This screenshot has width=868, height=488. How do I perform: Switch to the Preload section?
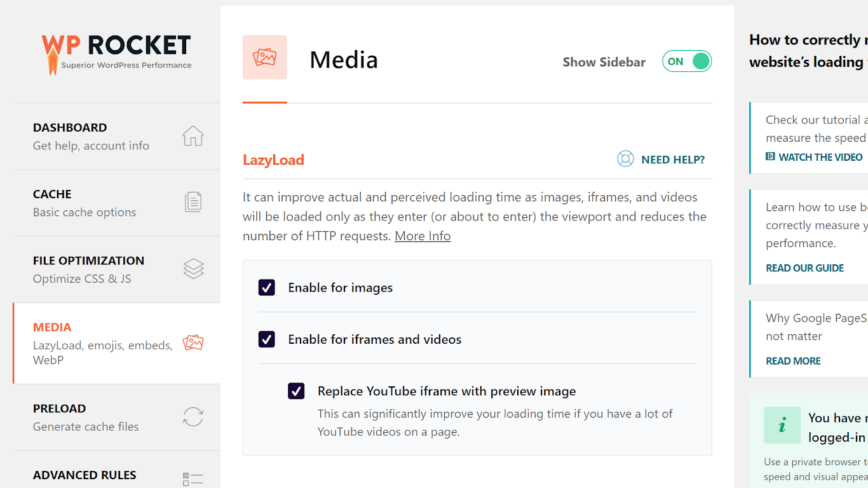[x=117, y=417]
